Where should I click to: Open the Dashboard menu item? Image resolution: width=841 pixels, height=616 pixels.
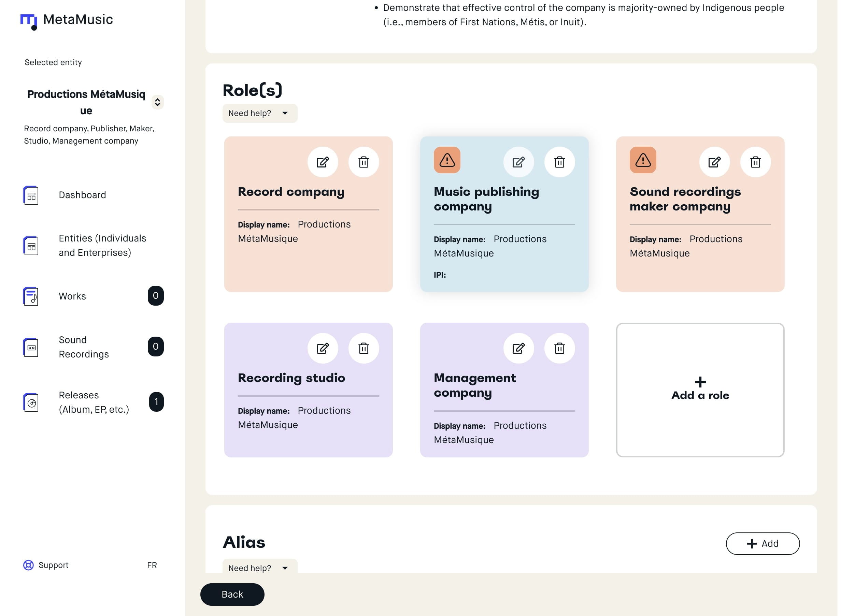pyautogui.click(x=82, y=195)
